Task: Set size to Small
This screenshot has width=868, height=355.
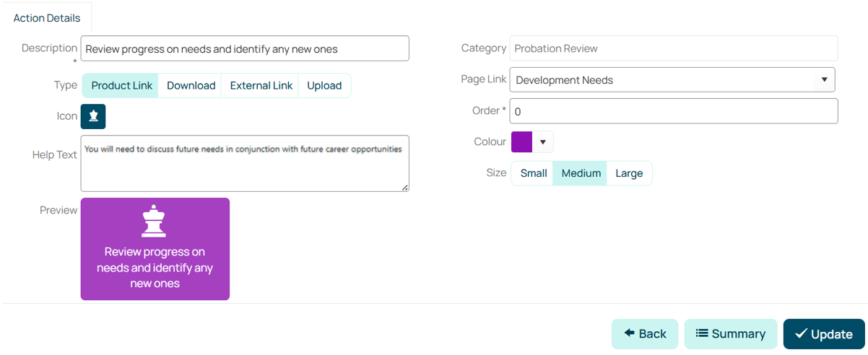Action: (533, 173)
